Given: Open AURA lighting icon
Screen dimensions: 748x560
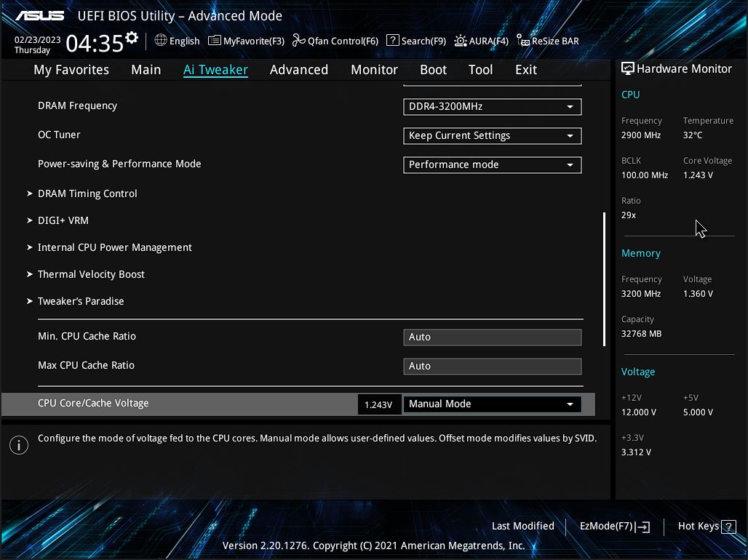Looking at the screenshot, I should click(x=461, y=41).
